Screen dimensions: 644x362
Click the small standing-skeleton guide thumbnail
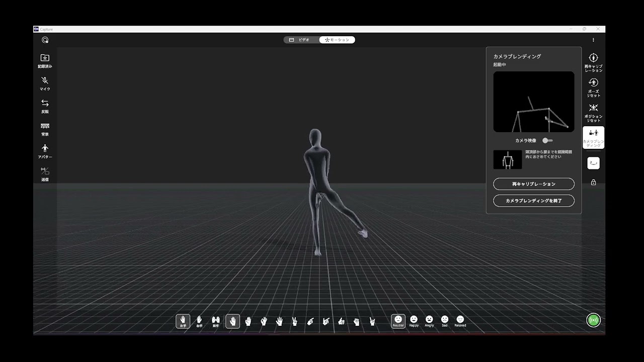[x=507, y=159]
